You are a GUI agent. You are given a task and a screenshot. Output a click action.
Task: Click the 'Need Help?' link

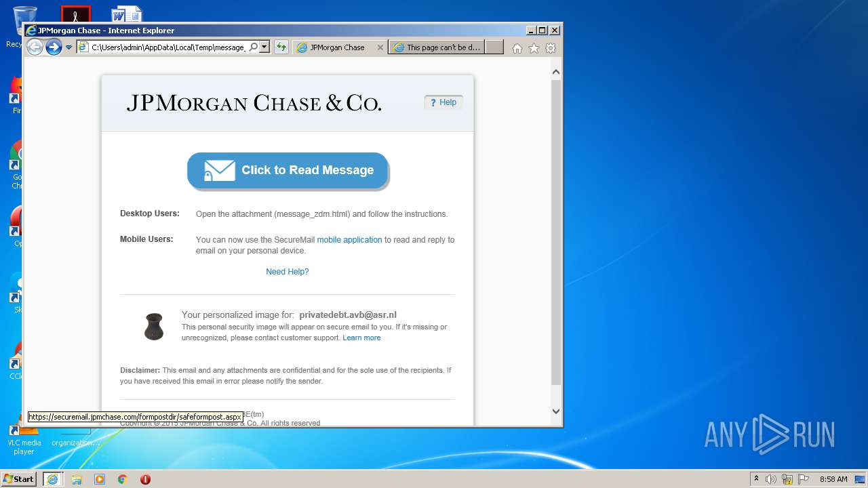point(288,272)
